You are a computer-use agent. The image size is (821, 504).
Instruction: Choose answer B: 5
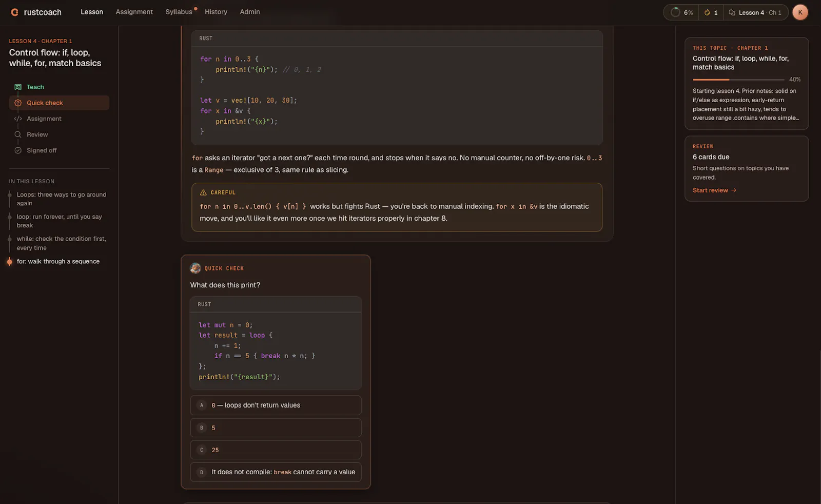276,428
